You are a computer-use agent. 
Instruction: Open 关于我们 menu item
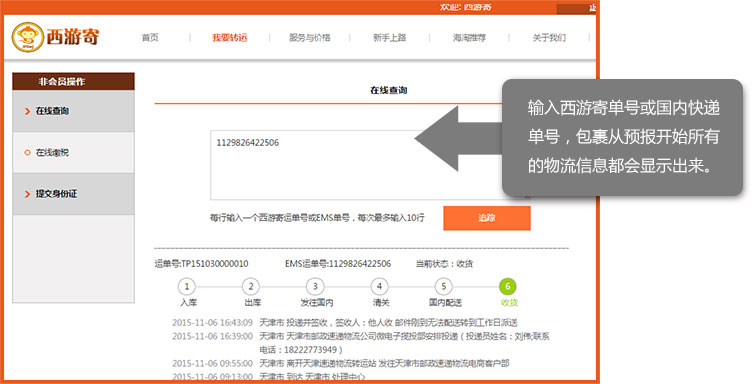pyautogui.click(x=549, y=37)
